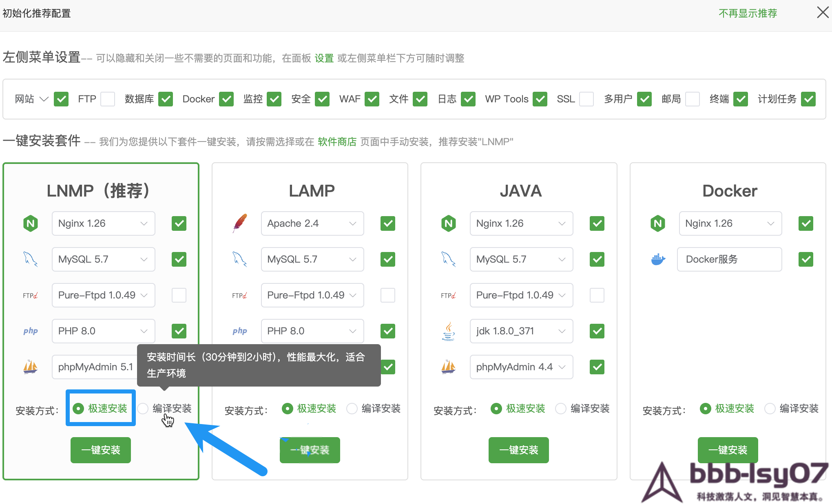Viewport: 832px width, 504px height.
Task: Click the Java jdk coffee cup icon
Action: pyautogui.click(x=449, y=331)
